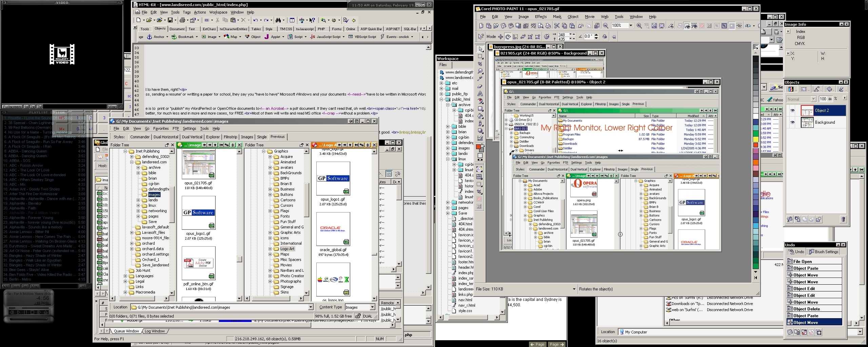Open the Content Type Images dropdown
Image resolution: width=868 pixels, height=347 pixels.
(372, 307)
